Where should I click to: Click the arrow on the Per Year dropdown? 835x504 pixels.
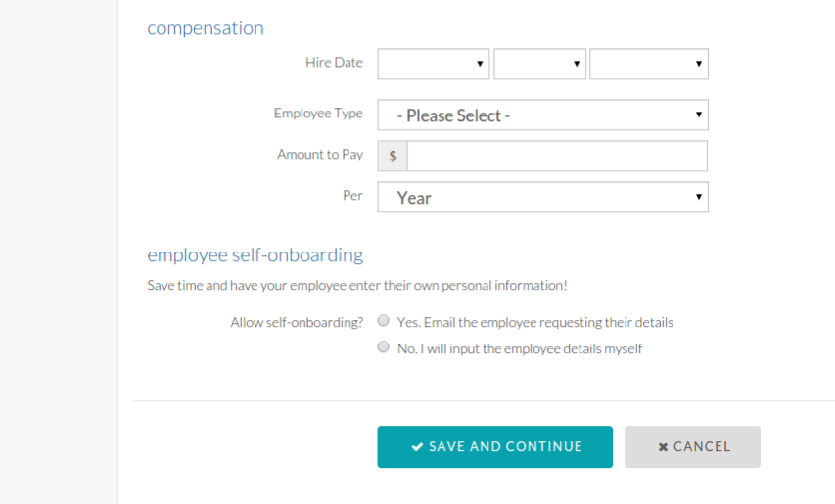(x=699, y=197)
